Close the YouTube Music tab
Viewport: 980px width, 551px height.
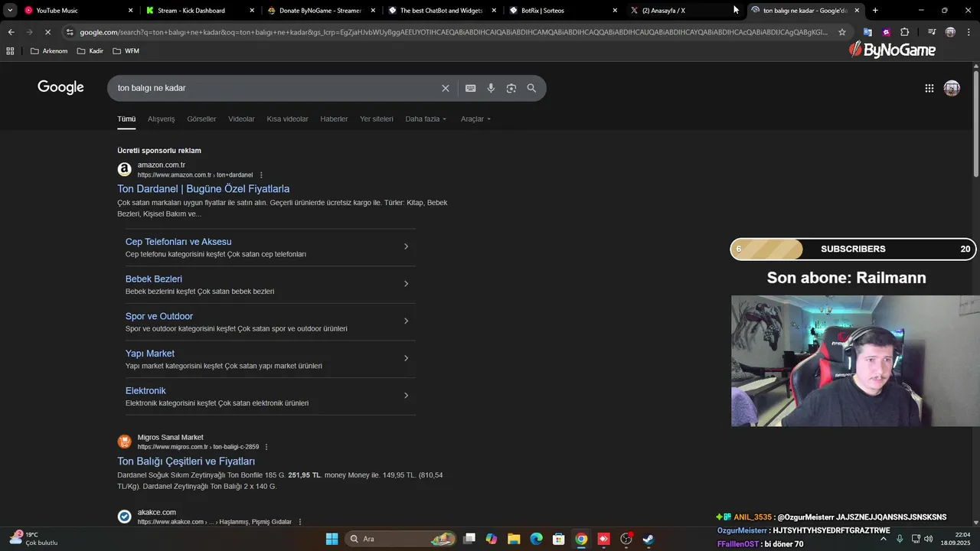(x=130, y=11)
